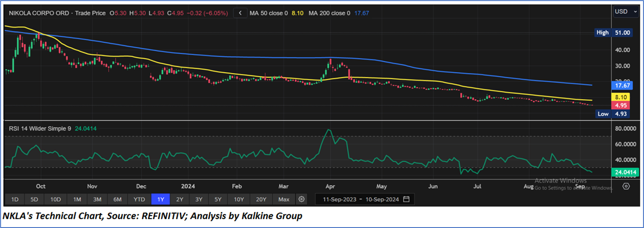Image resolution: width=644 pixels, height=228 pixels.
Task: Open the 11-Sep-2023 to 10-Sep-2024 date picker
Action: 364,199
